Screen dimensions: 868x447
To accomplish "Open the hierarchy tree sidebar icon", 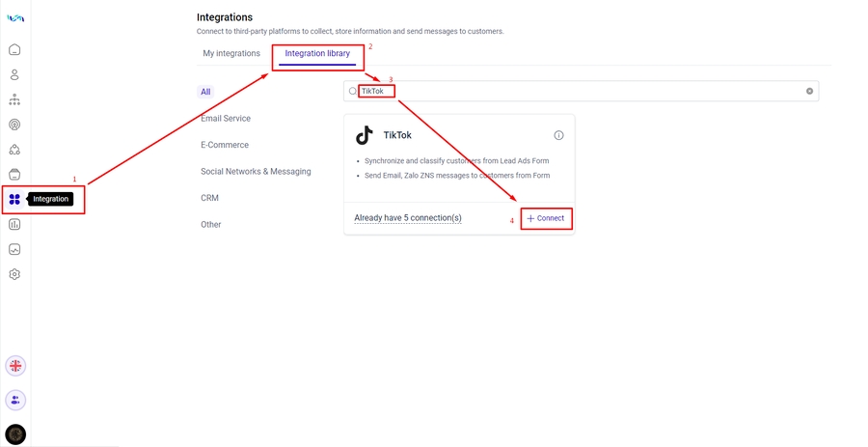I will coord(14,99).
